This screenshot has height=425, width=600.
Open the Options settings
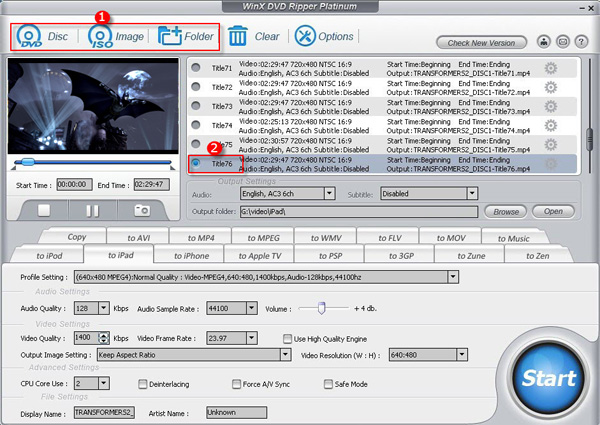[324, 36]
